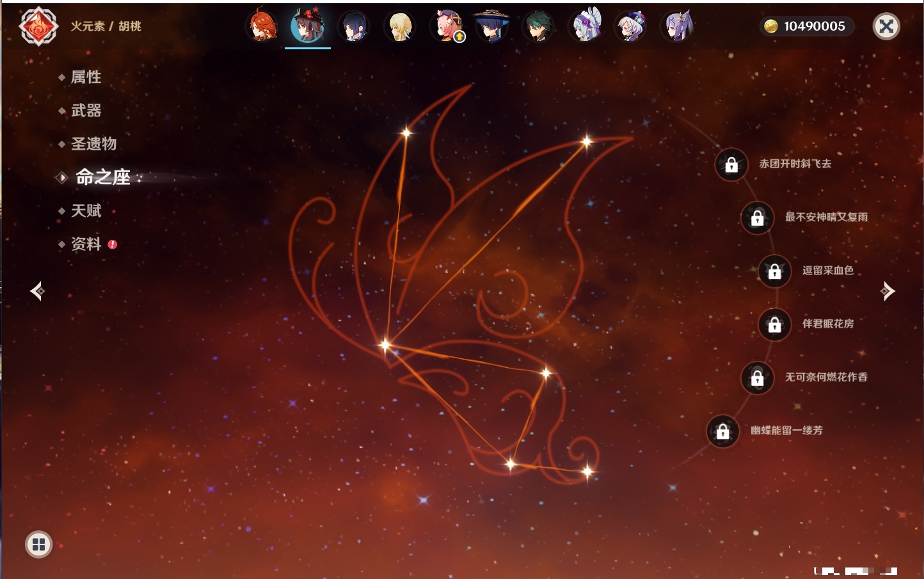
Task: Select the character with the talisman cap
Action: 631,26
